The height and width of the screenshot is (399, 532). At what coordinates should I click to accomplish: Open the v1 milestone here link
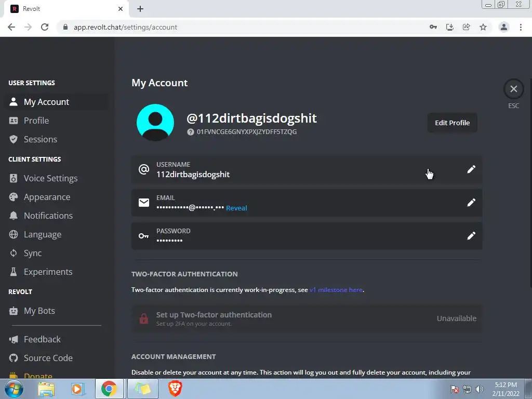pyautogui.click(x=336, y=290)
